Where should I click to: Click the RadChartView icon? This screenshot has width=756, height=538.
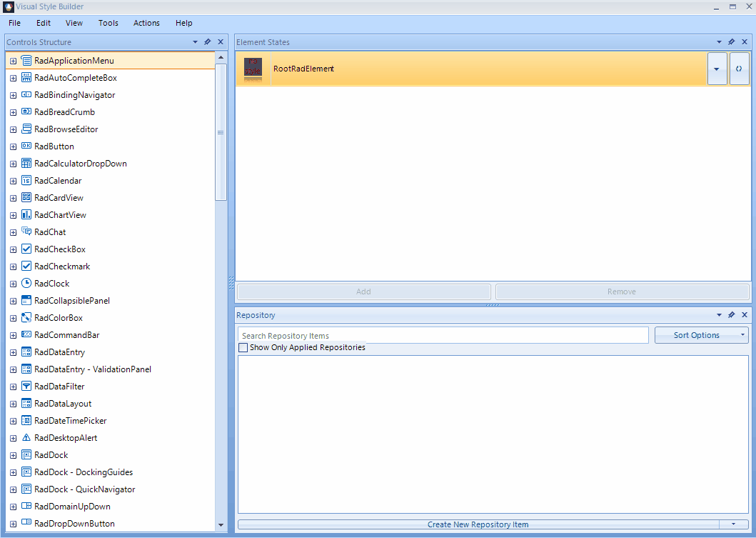26,215
